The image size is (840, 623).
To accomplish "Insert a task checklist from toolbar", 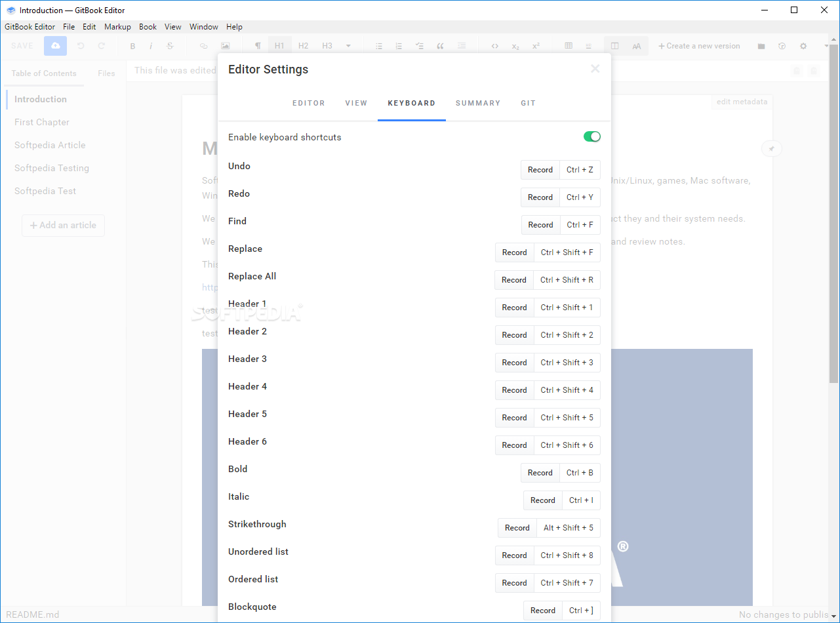I will tap(420, 46).
